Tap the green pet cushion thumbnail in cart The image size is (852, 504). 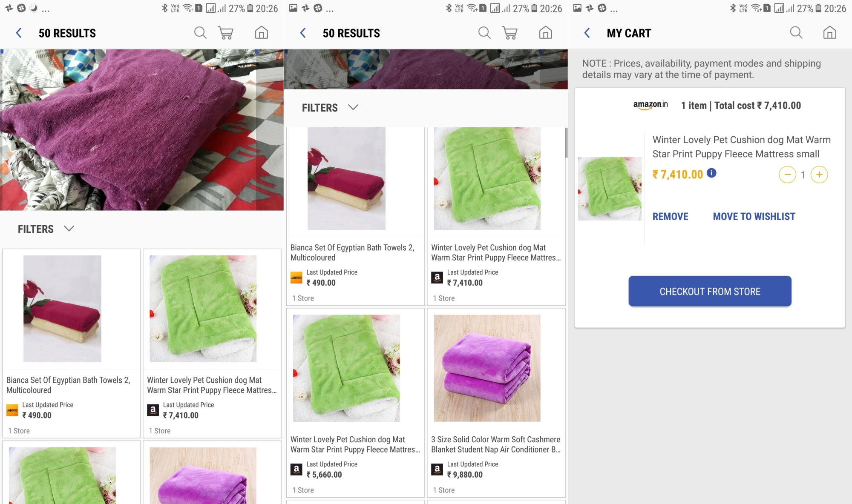tap(610, 189)
